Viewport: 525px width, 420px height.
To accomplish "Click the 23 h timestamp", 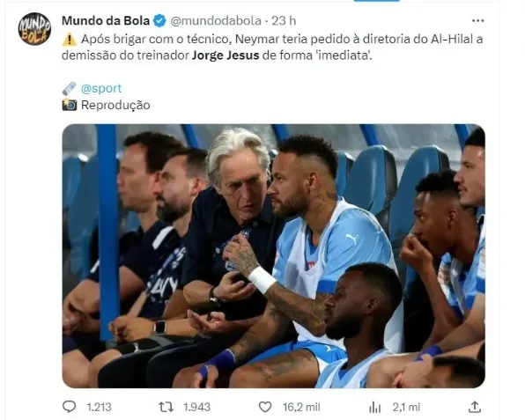I will [x=284, y=21].
